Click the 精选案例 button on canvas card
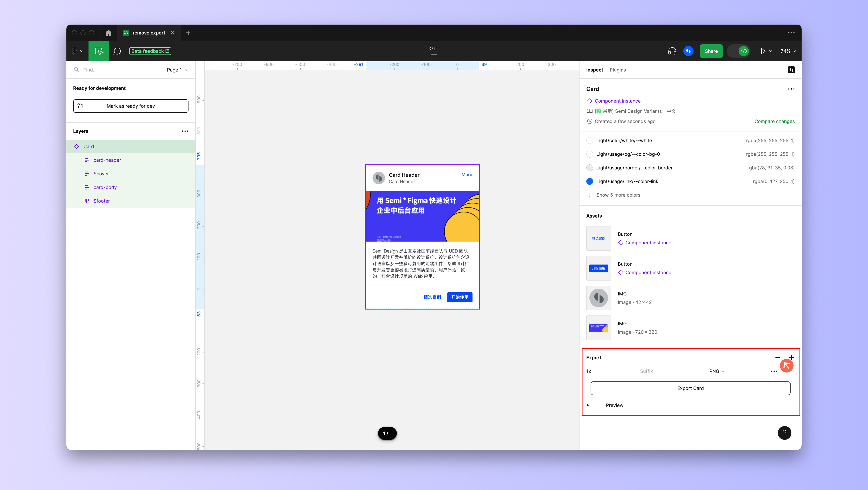Image resolution: width=868 pixels, height=490 pixels. click(432, 297)
